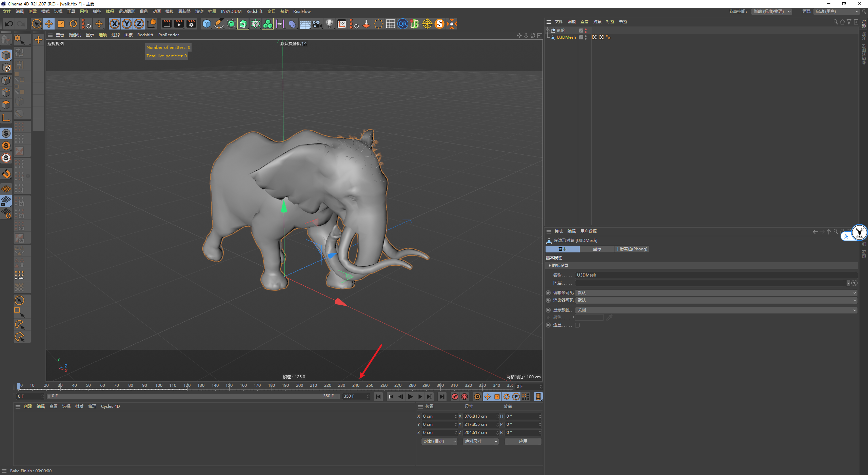Enable the 透显 X-Ray checkbox
Screen dimensions: 868x475
577,325
